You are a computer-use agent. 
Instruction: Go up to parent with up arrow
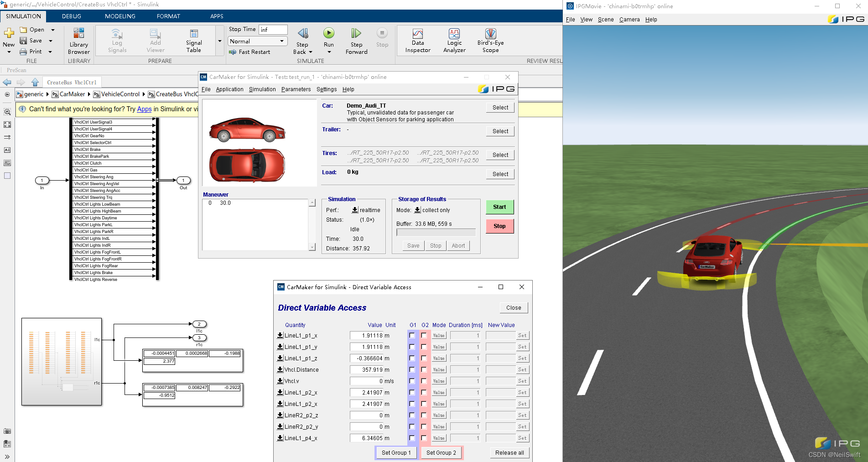click(x=35, y=82)
